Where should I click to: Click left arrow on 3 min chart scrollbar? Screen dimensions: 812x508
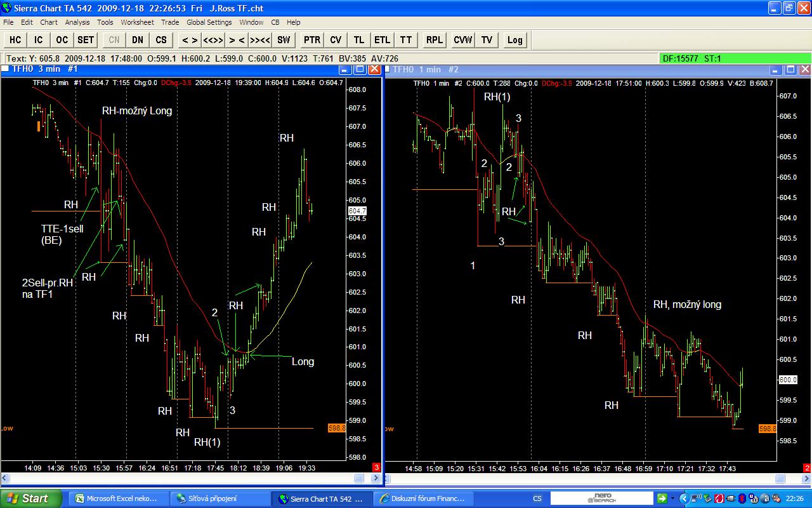pos(5,478)
